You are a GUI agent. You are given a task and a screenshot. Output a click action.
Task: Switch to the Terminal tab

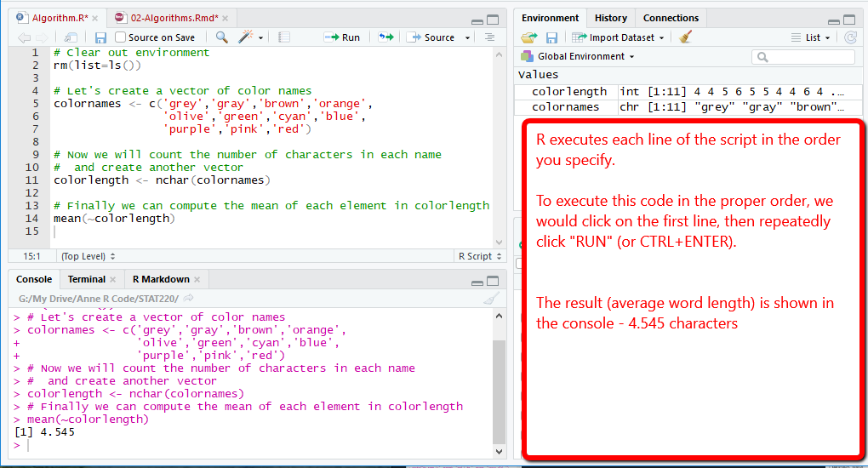pyautogui.click(x=87, y=279)
